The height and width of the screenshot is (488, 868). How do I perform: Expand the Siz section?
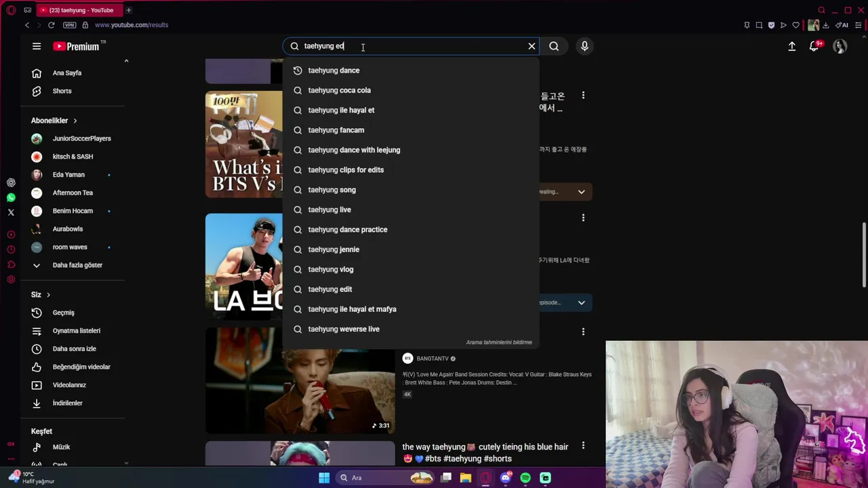point(41,295)
